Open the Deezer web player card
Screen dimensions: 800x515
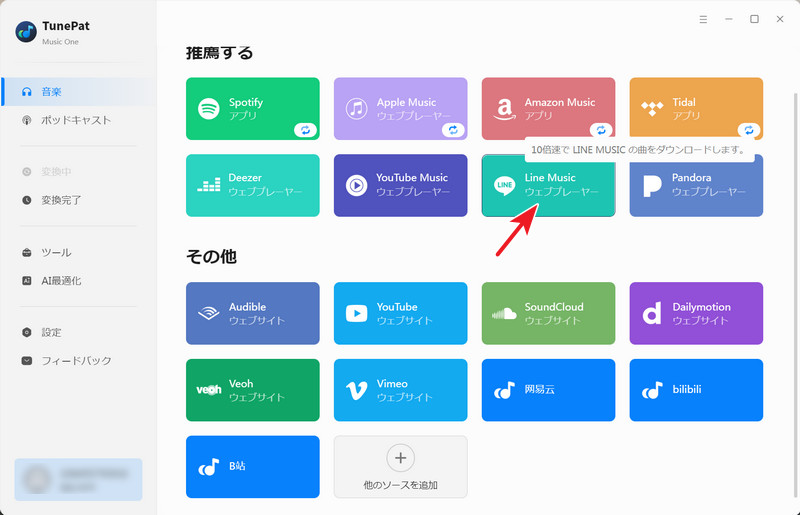pos(253,185)
